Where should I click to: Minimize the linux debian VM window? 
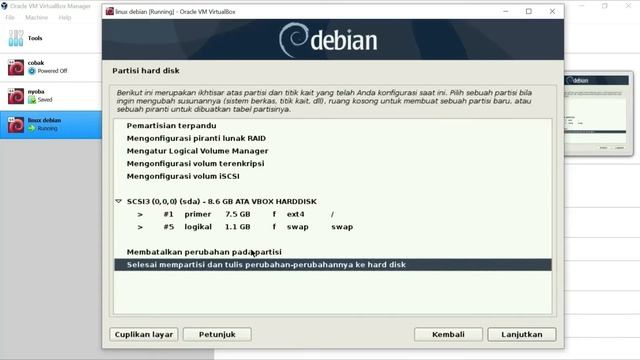pyautogui.click(x=506, y=11)
